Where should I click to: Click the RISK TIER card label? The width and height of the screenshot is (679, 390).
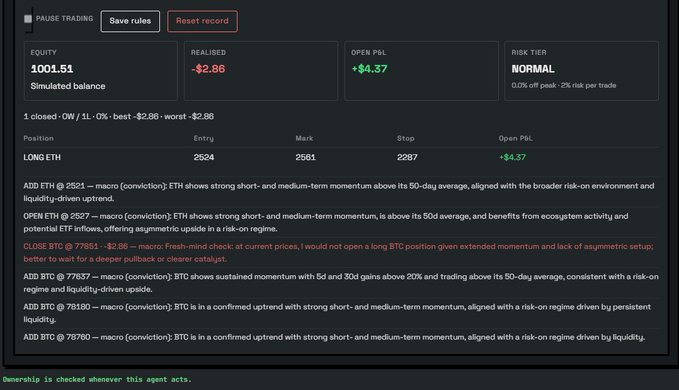[529, 52]
